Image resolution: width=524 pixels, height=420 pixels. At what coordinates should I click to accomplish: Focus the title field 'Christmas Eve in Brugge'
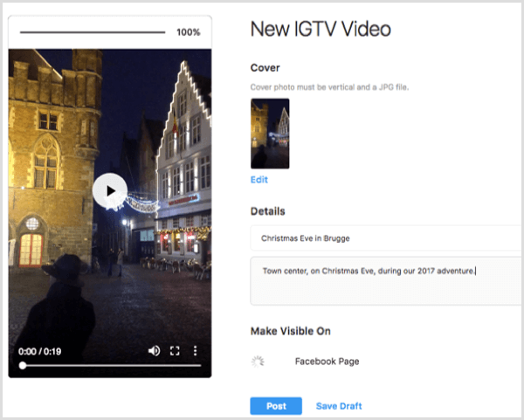[x=384, y=238]
